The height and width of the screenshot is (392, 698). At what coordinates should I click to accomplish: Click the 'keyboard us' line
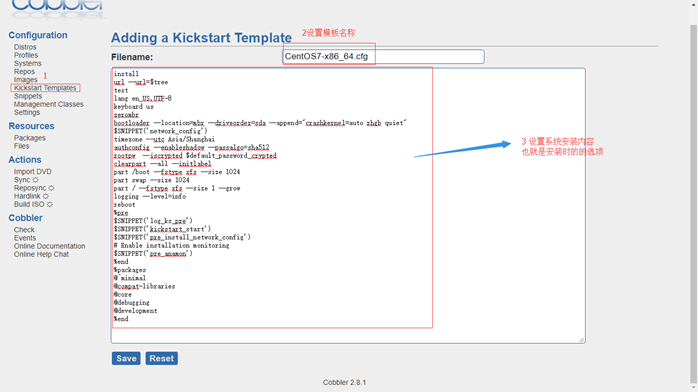[134, 107]
